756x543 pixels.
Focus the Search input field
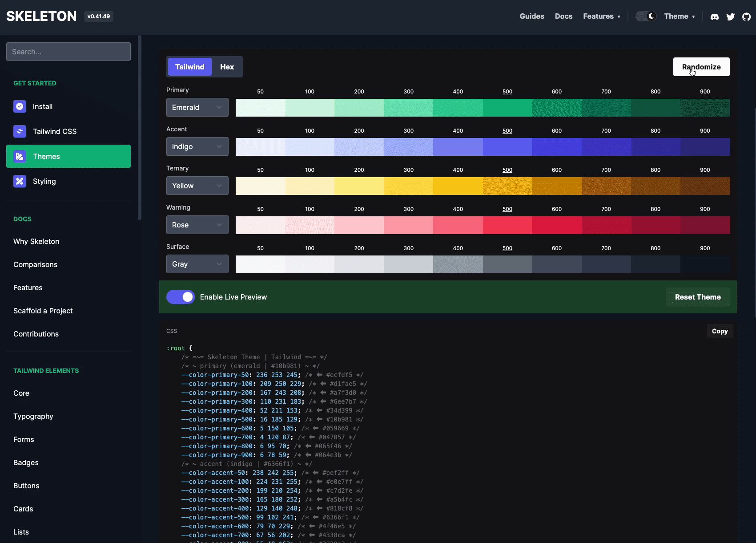(68, 52)
